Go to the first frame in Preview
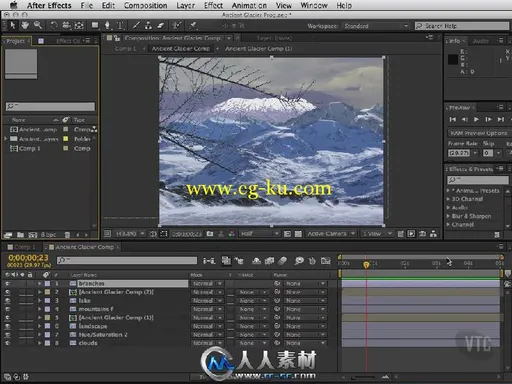 453,119
